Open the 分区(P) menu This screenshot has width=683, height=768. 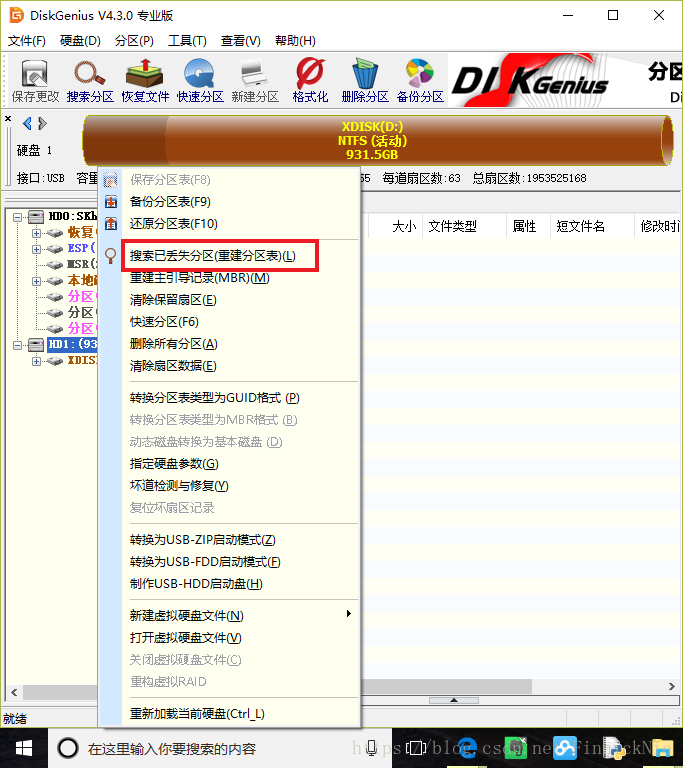pyautogui.click(x=134, y=41)
